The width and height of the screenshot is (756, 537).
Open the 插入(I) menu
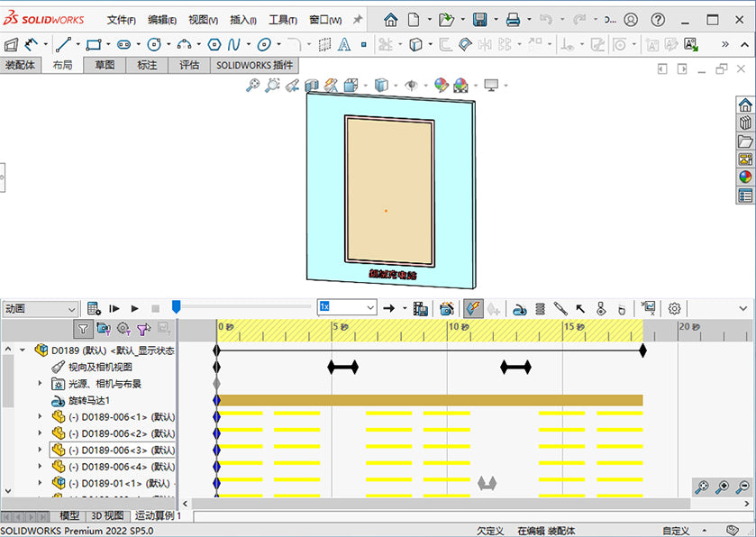click(x=243, y=20)
